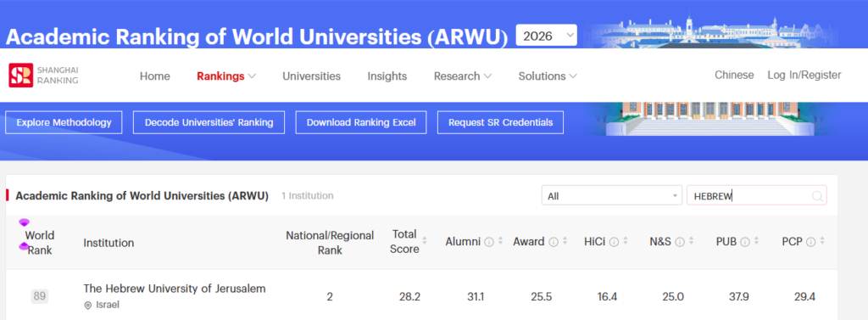The width and height of the screenshot is (868, 320).
Task: Sort by PCP column arrows
Action: coord(822,241)
